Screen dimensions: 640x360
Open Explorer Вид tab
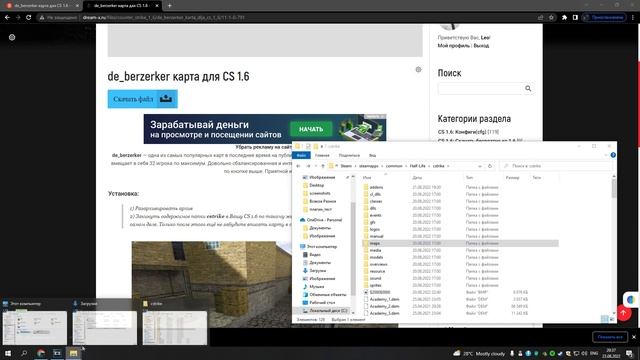point(373,156)
